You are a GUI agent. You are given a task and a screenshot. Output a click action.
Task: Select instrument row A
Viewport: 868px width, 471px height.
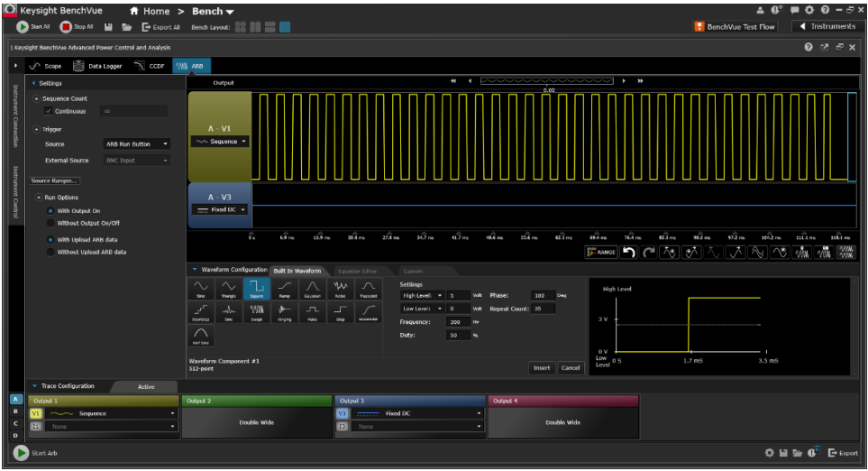(x=15, y=399)
